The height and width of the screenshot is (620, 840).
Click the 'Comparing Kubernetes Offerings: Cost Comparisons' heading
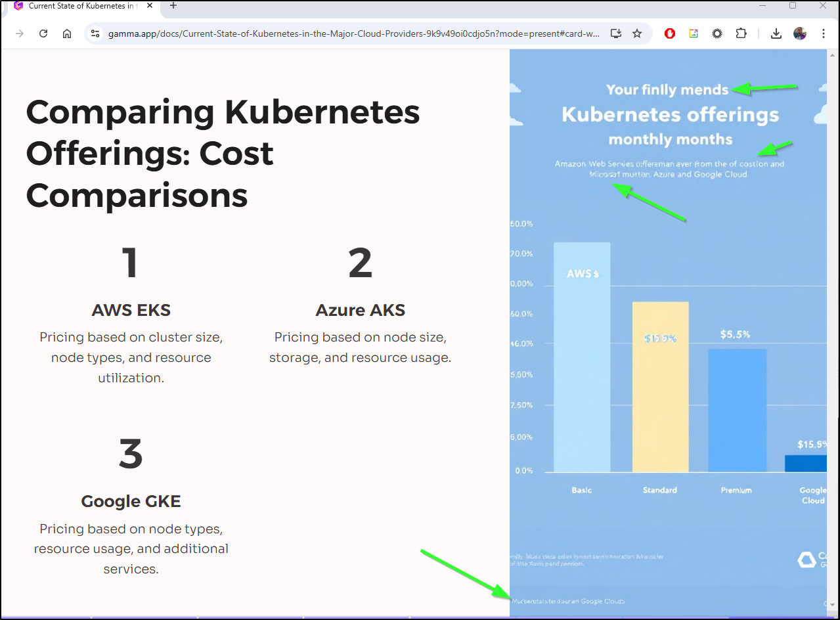(x=223, y=153)
